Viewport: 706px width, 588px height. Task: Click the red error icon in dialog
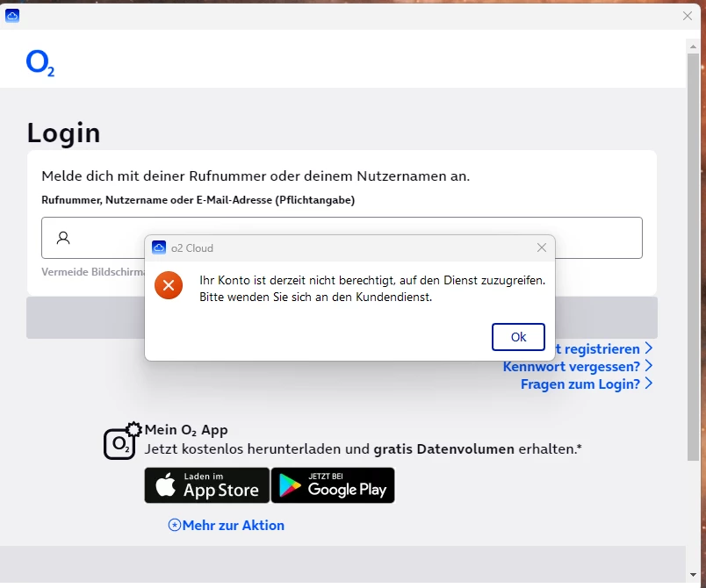(x=169, y=285)
